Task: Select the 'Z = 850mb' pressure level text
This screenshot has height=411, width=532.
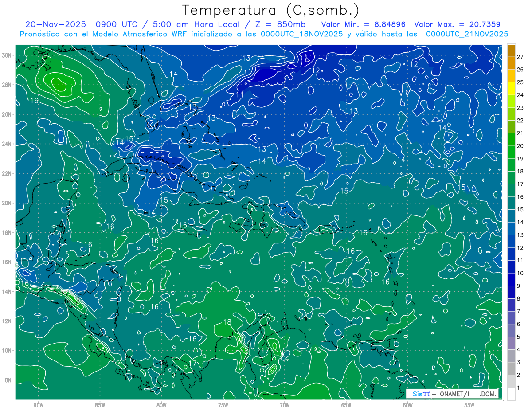Action: coord(279,24)
